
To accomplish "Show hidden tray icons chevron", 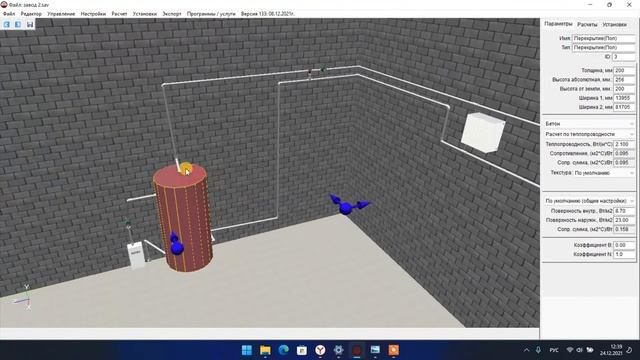I will coord(527,350).
